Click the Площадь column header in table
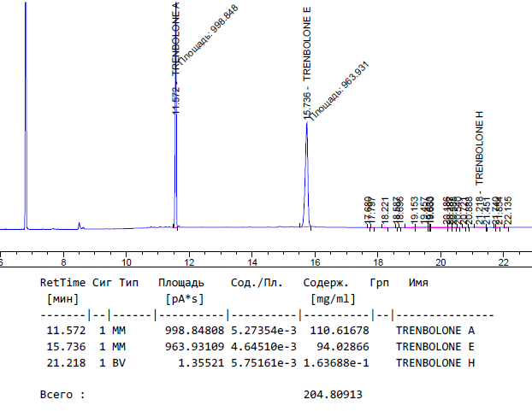The width and height of the screenshot is (532, 411). 180,282
